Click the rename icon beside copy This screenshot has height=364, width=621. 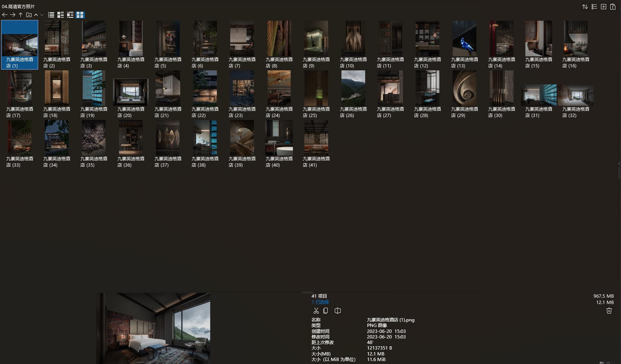tap(337, 311)
